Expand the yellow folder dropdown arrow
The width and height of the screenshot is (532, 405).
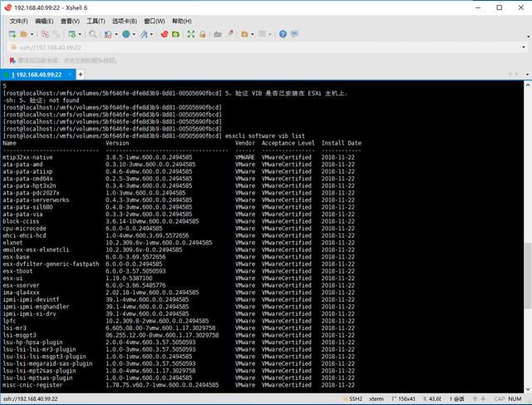click(253, 34)
